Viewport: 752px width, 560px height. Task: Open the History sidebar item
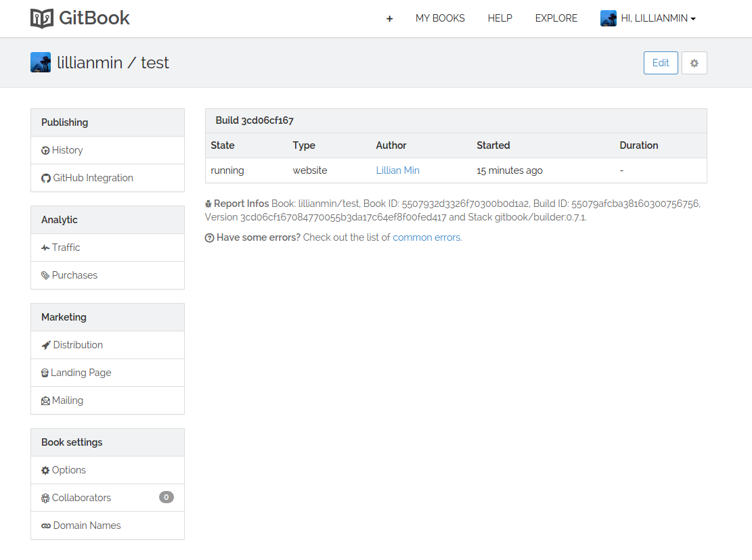(108, 150)
